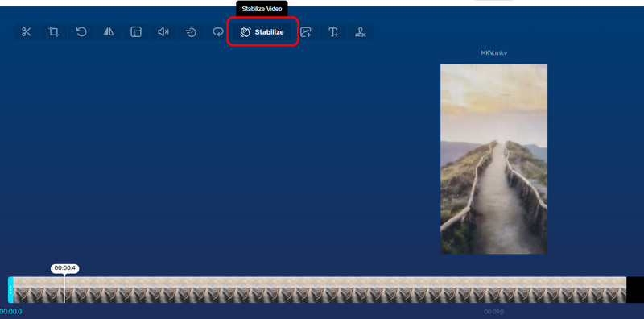Flip the video with the mirror icon
The height and width of the screenshot is (319, 644).
pos(109,32)
